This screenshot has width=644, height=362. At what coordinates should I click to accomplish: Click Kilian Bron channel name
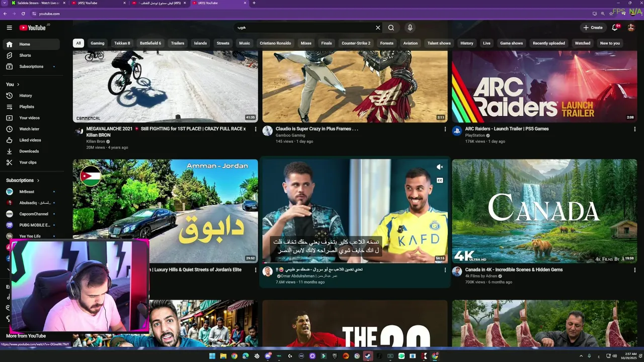click(x=96, y=141)
